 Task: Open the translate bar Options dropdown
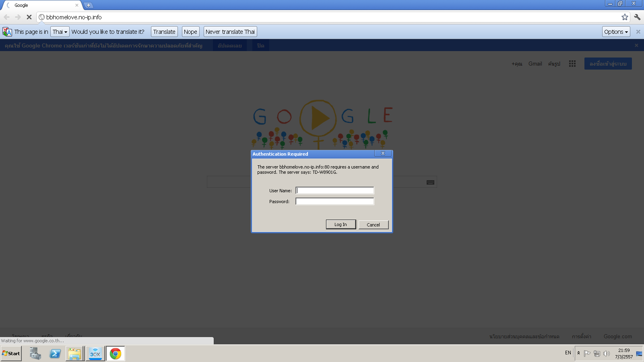(616, 32)
